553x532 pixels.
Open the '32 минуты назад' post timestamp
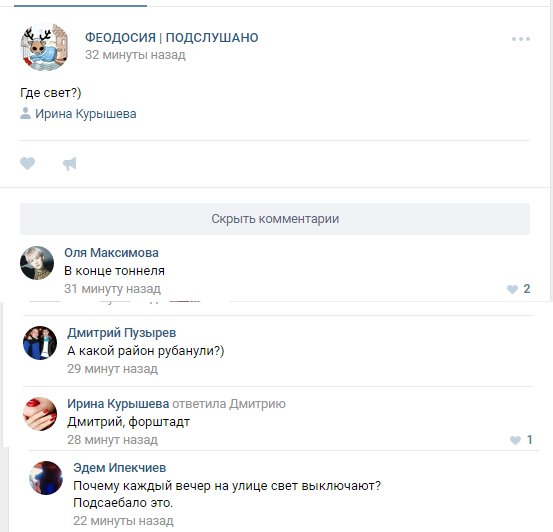[135, 55]
